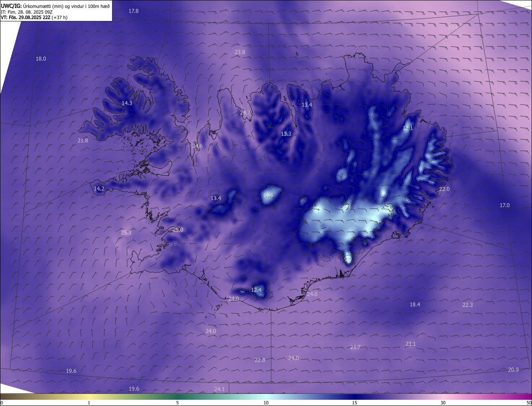The width and height of the screenshot is (532, 406).
Task: Click the 24.6 value label
Action: coord(197,146)
